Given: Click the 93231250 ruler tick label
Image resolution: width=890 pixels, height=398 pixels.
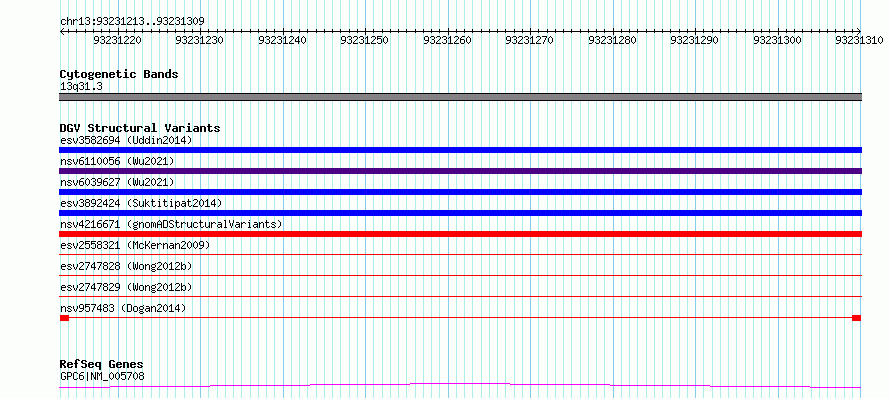Looking at the screenshot, I should click(x=364, y=40).
